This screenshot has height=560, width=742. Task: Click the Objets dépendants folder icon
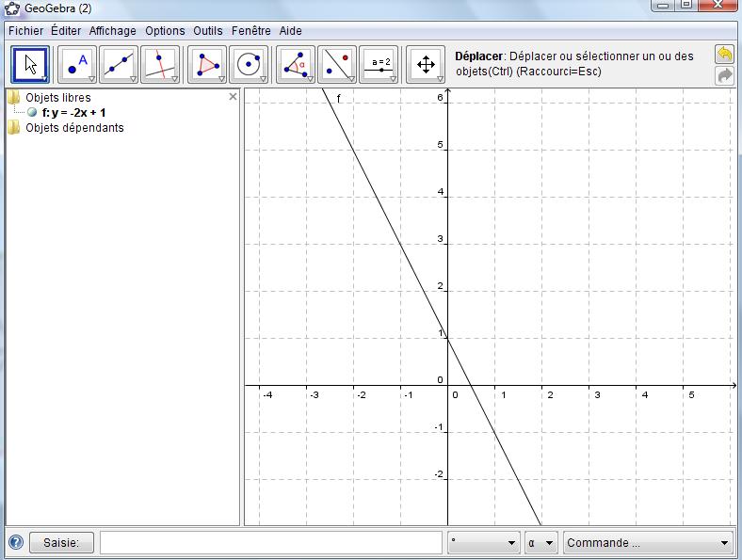click(x=14, y=128)
